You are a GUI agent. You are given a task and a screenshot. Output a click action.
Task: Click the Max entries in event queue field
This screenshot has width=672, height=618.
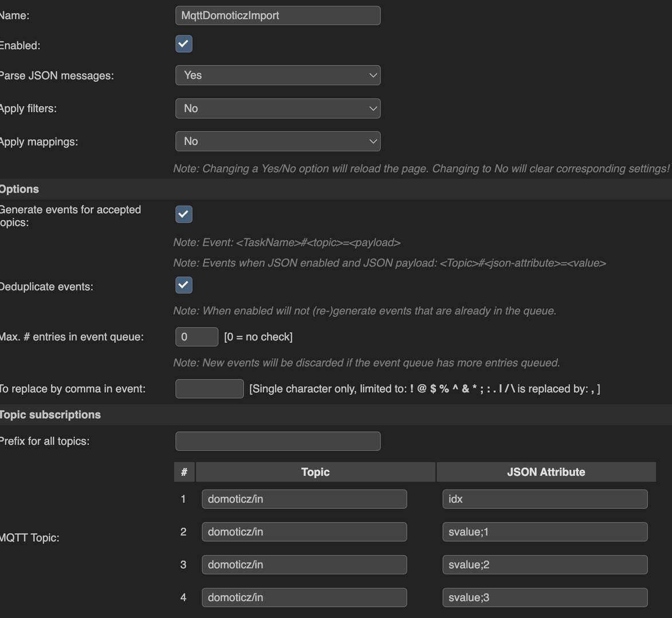pyautogui.click(x=197, y=337)
